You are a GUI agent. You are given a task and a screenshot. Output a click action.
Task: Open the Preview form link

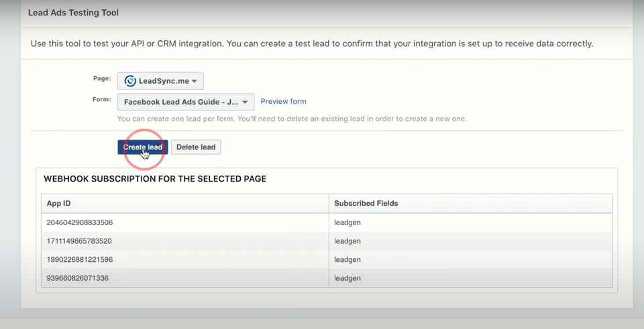tap(283, 101)
